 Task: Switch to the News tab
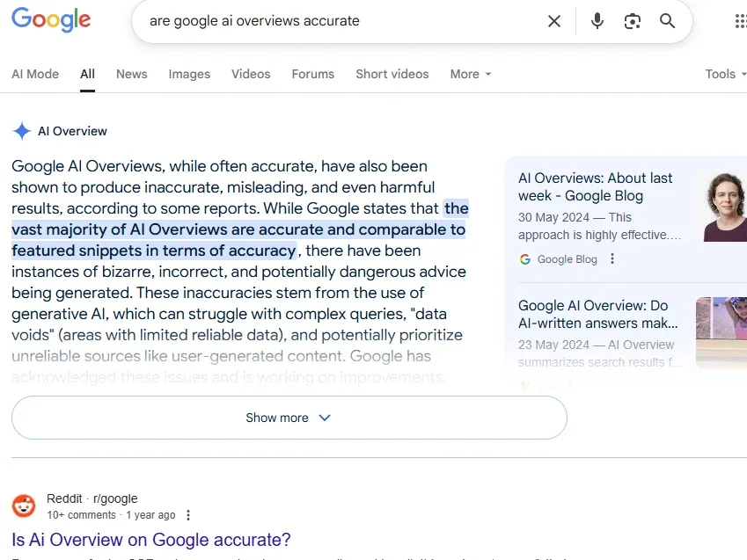pyautogui.click(x=132, y=74)
